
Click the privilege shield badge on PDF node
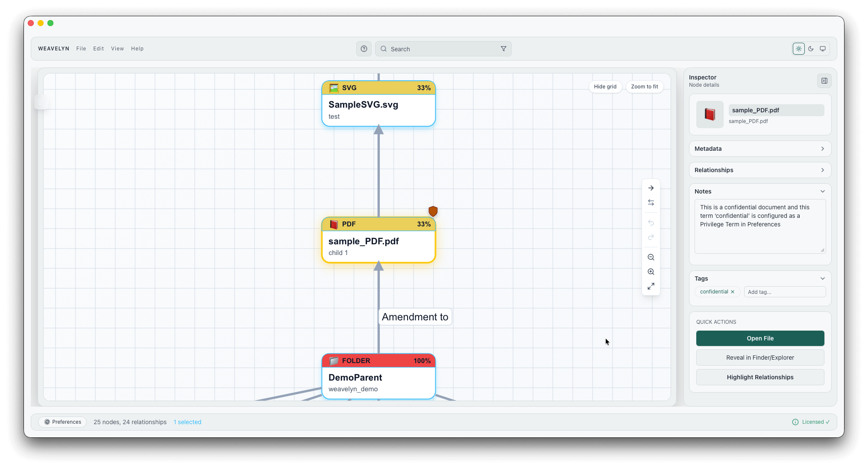click(433, 211)
